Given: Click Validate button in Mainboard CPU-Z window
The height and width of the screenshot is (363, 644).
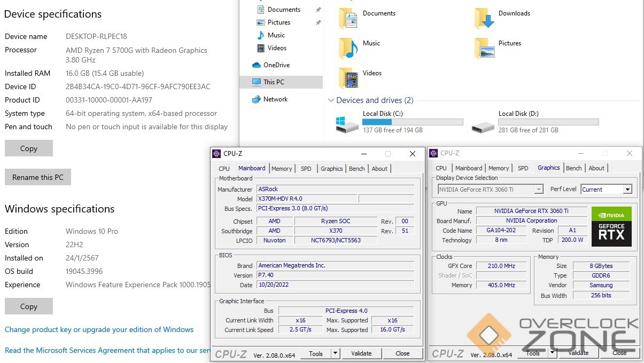Looking at the screenshot, I should [361, 353].
